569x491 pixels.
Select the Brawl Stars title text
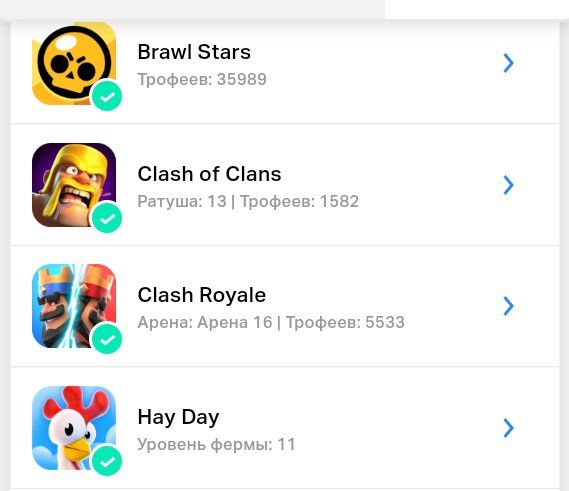point(194,52)
